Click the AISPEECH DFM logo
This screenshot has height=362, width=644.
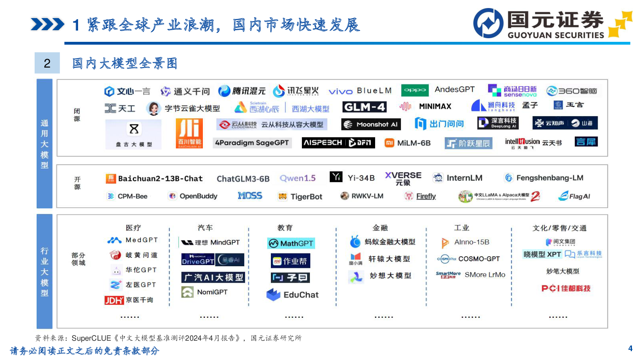(x=339, y=143)
